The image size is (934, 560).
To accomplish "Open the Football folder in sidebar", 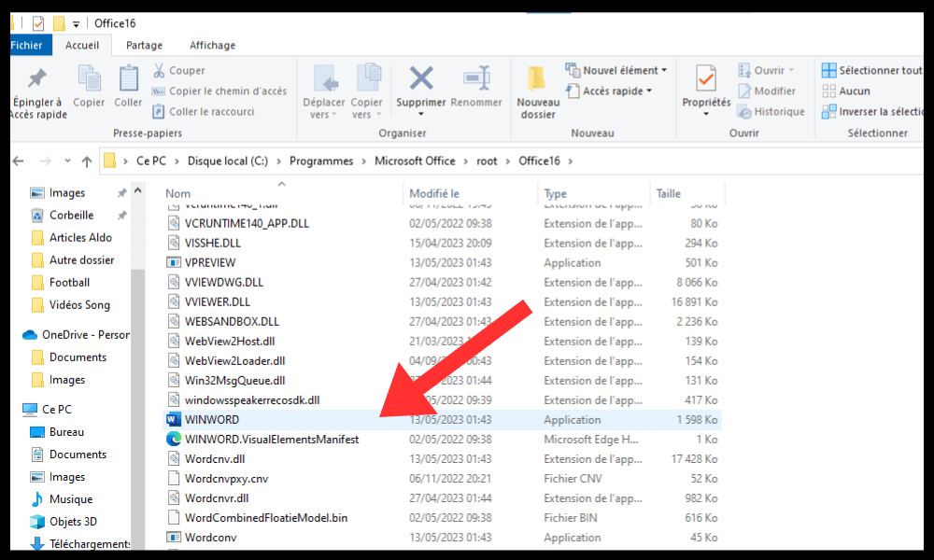I will coord(69,283).
